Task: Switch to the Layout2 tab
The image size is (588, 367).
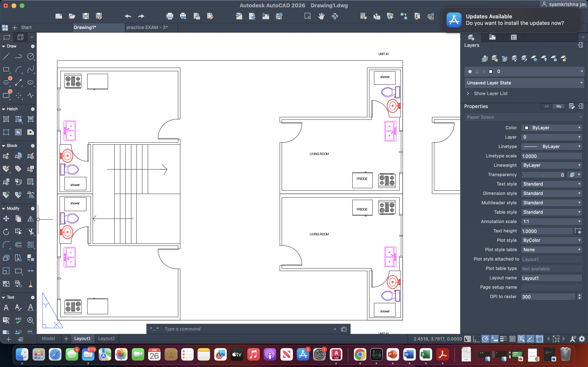Action: 106,338
